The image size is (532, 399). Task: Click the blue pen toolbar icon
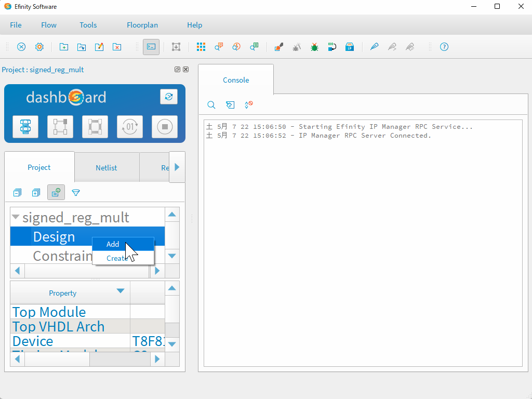click(x=374, y=47)
